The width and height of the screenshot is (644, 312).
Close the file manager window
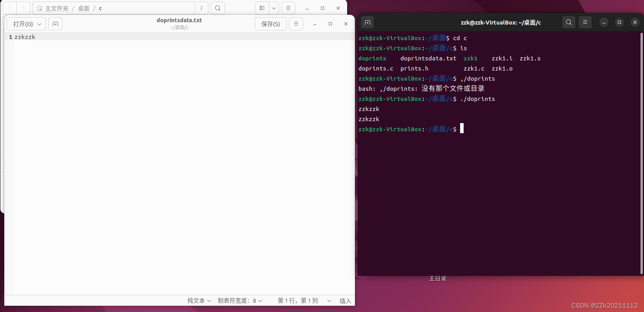point(338,8)
